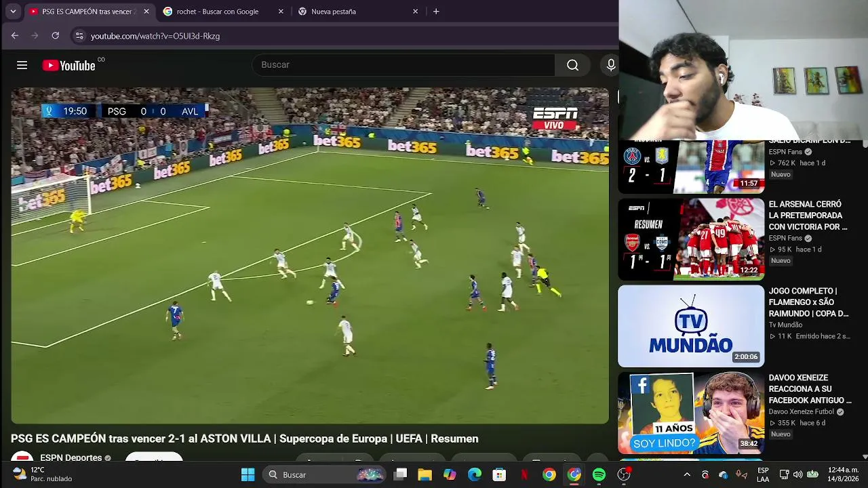Click on the PSG vs Aston Villa video player
868x488 pixels.
pyautogui.click(x=310, y=256)
